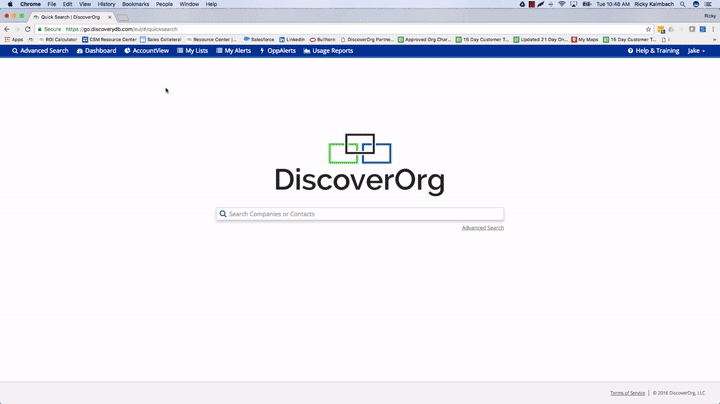Open the My Maps bookmark
The width and height of the screenshot is (720, 404).
click(x=585, y=39)
